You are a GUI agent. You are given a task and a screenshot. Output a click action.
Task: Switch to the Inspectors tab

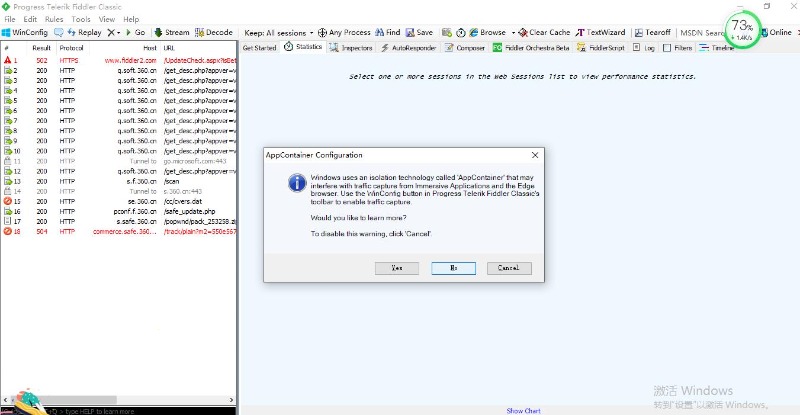(x=351, y=47)
